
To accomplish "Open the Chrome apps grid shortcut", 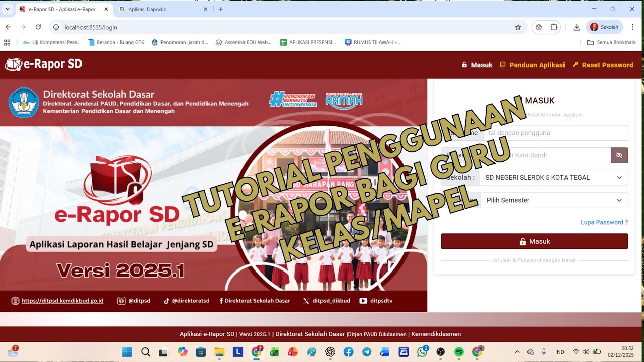I will [7, 42].
